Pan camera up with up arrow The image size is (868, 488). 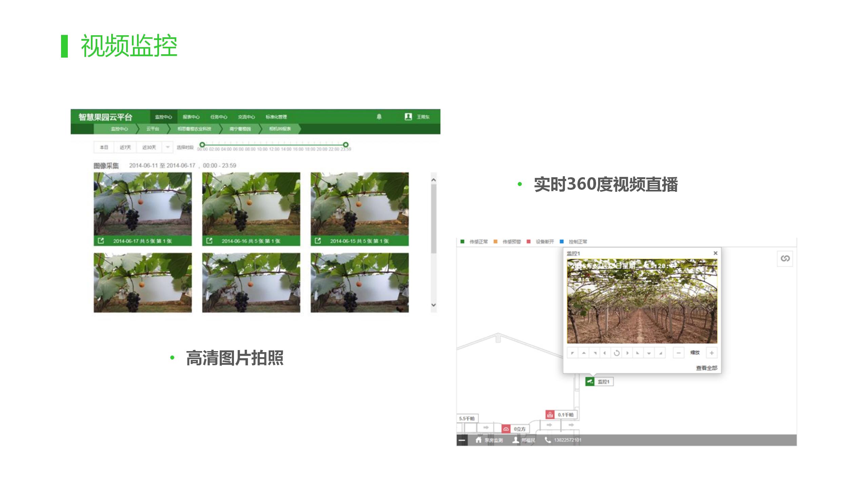coord(584,353)
